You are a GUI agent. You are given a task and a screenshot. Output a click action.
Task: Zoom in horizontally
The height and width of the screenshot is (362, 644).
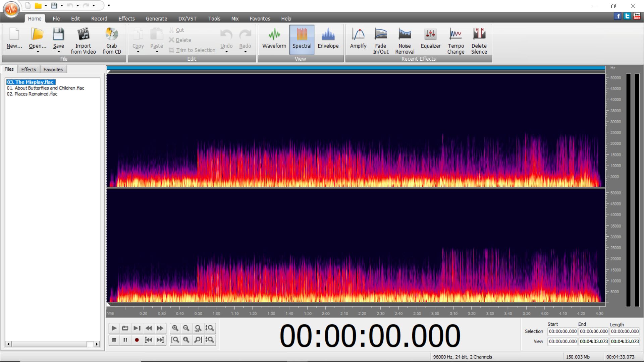point(175,328)
